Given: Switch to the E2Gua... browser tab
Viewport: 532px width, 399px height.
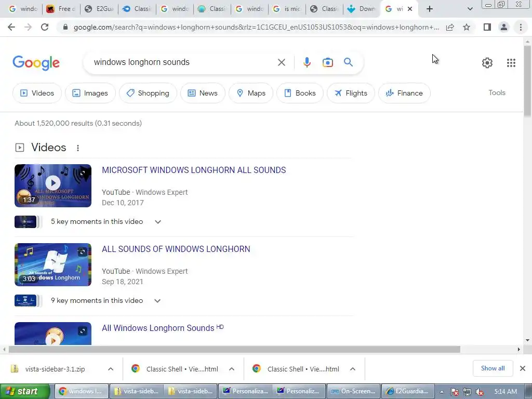Looking at the screenshot, I should (x=99, y=9).
